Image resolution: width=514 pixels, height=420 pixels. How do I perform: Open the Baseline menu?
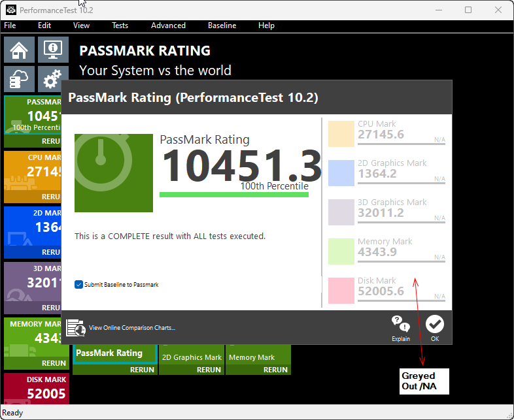pos(222,25)
